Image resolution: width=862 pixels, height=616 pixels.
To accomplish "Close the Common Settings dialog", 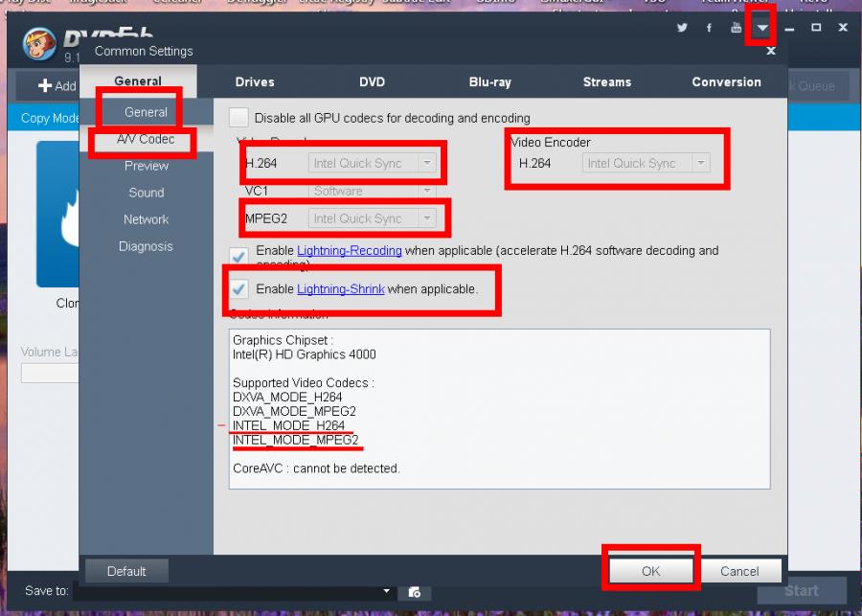I will (x=771, y=51).
